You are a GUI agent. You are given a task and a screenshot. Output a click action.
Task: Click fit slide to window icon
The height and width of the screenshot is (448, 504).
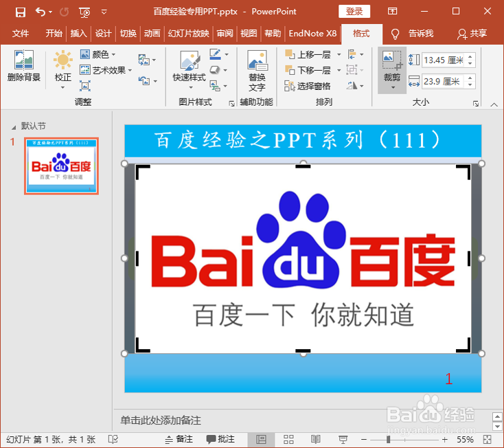[x=488, y=439]
